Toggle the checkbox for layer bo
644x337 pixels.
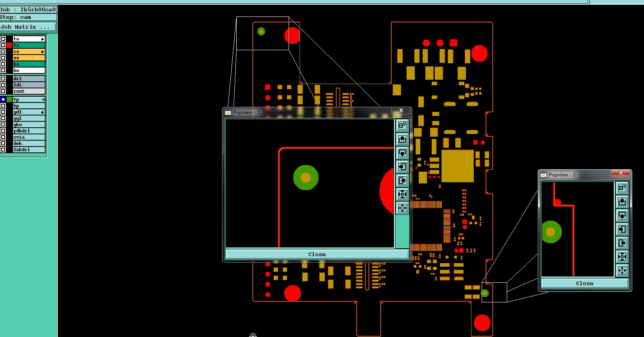(x=3, y=70)
